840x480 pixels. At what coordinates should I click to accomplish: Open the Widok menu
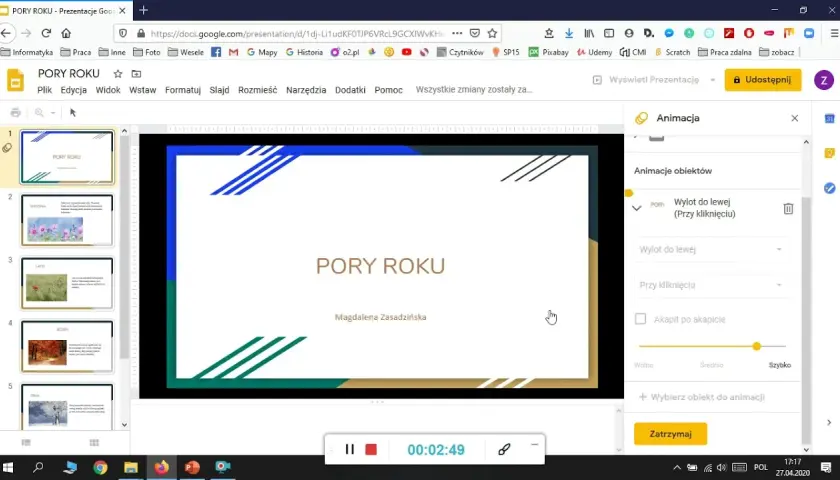pyautogui.click(x=108, y=90)
